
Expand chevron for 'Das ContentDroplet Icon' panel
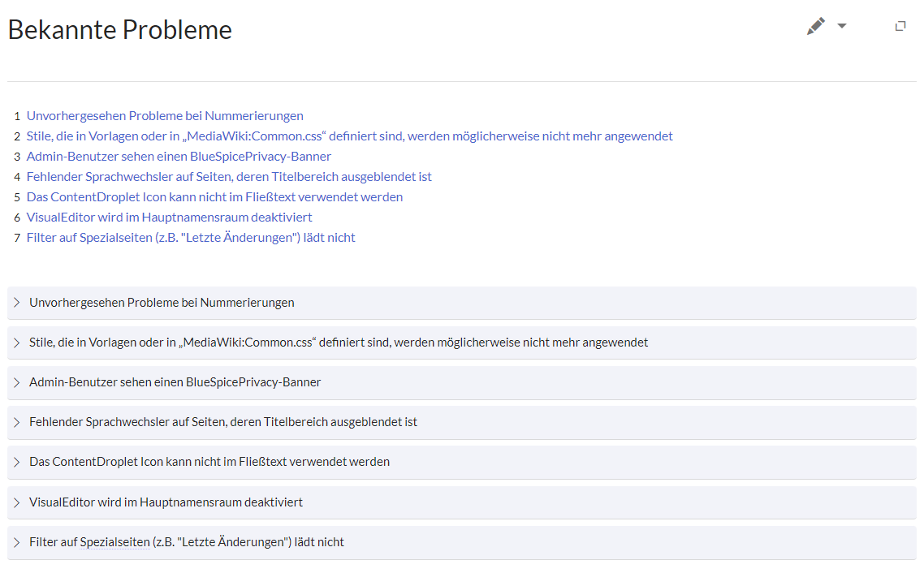pos(16,463)
